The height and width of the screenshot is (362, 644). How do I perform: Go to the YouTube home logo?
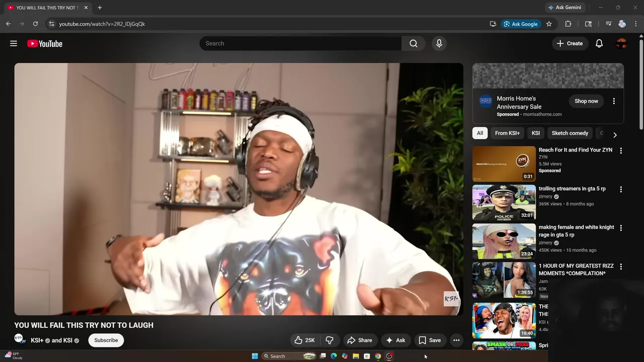pyautogui.click(x=45, y=44)
